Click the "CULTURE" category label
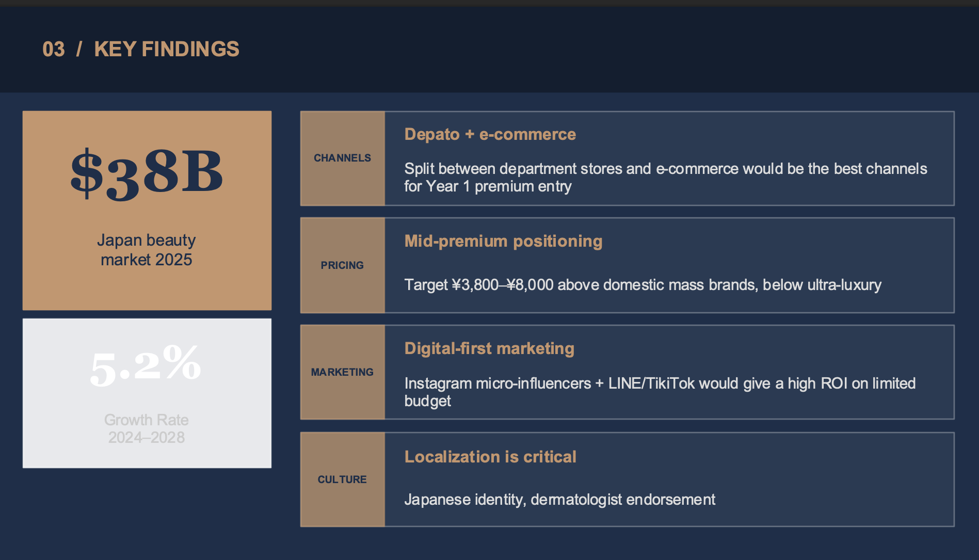The width and height of the screenshot is (979, 560). 342,479
